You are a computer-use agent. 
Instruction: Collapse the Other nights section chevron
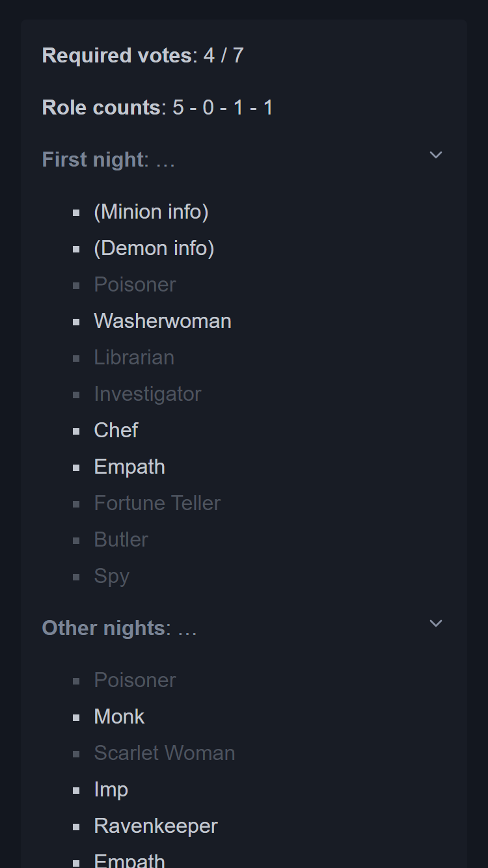pos(435,623)
